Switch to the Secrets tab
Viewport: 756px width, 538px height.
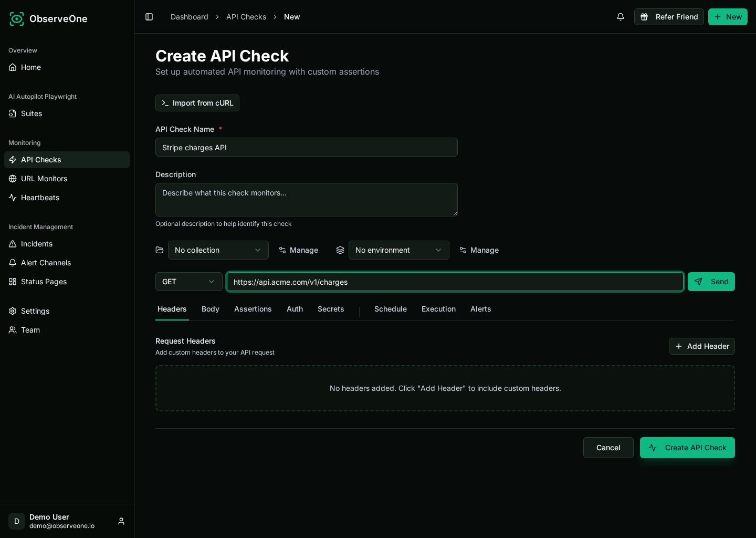click(x=331, y=309)
